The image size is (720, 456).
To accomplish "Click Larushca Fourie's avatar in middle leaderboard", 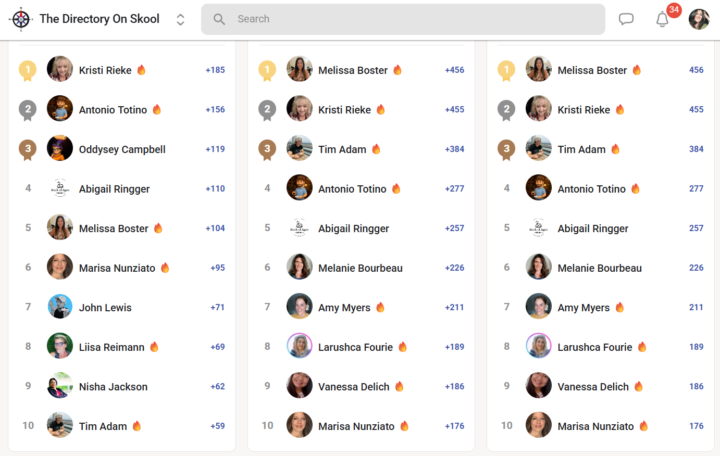I will pyautogui.click(x=299, y=347).
